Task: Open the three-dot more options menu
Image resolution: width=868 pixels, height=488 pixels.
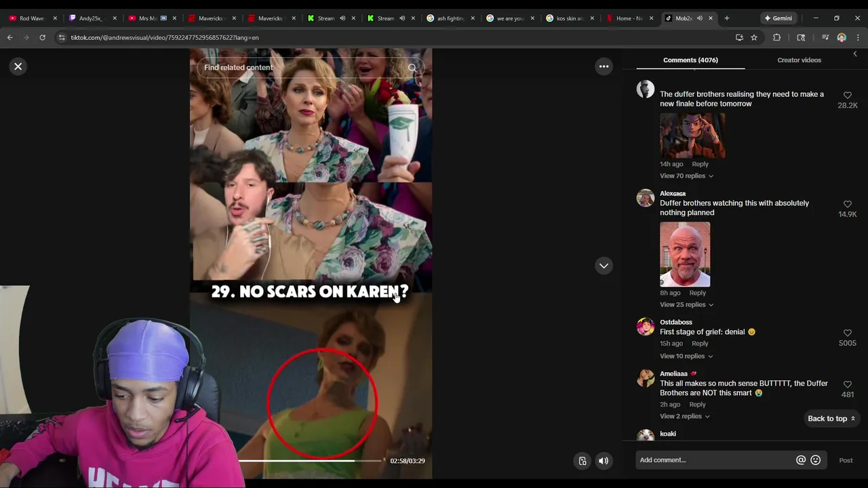Action: coord(604,66)
